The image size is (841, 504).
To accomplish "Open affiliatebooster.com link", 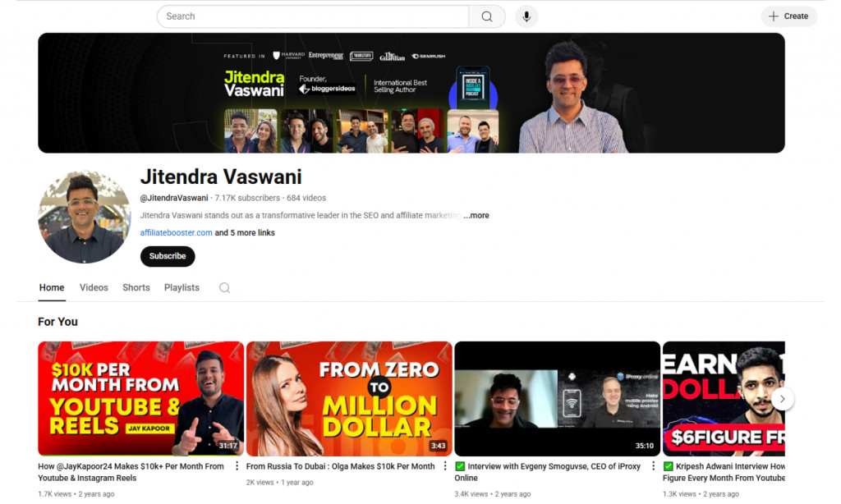I will coord(176,232).
